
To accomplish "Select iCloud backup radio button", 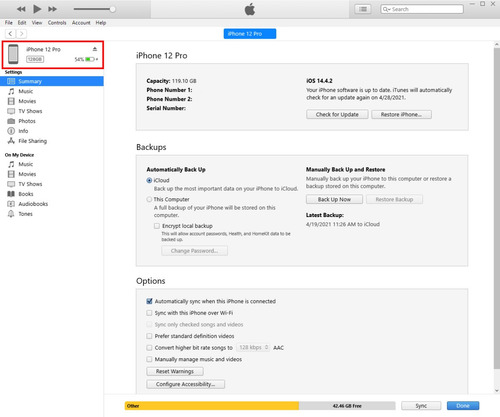I will pos(149,180).
